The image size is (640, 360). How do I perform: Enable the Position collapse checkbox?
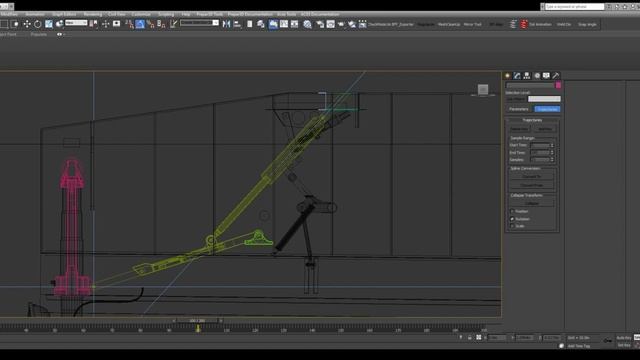(x=512, y=211)
